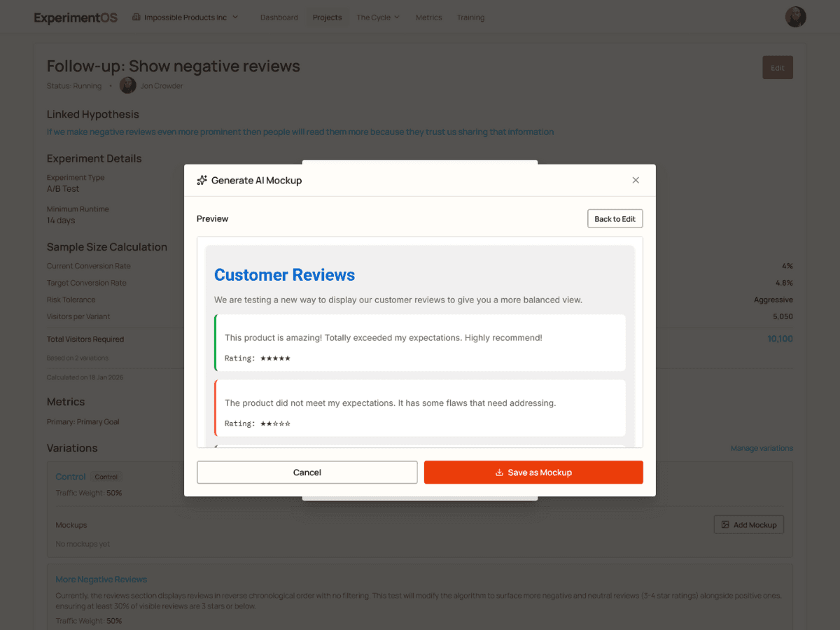Open the linked hypothesis text link
This screenshot has width=840, height=630.
point(300,132)
